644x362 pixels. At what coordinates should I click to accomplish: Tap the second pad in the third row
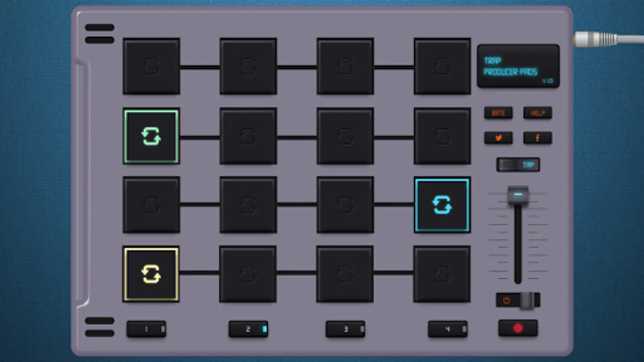pos(248,205)
